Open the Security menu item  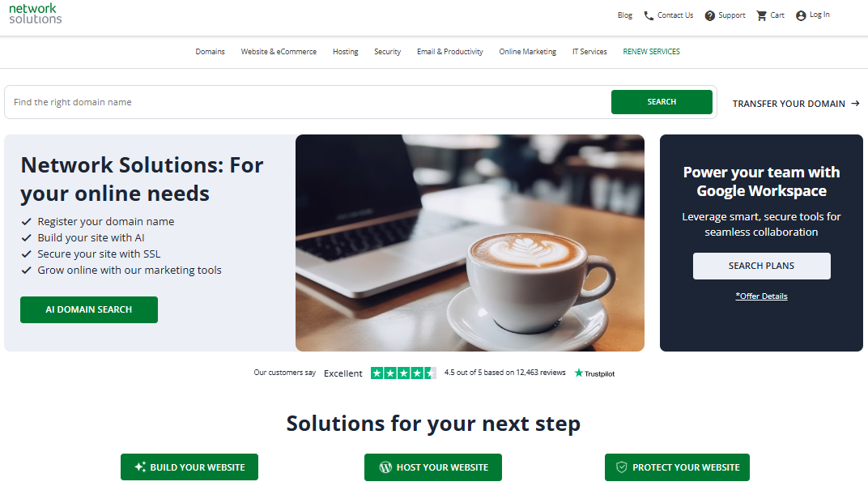pos(388,52)
